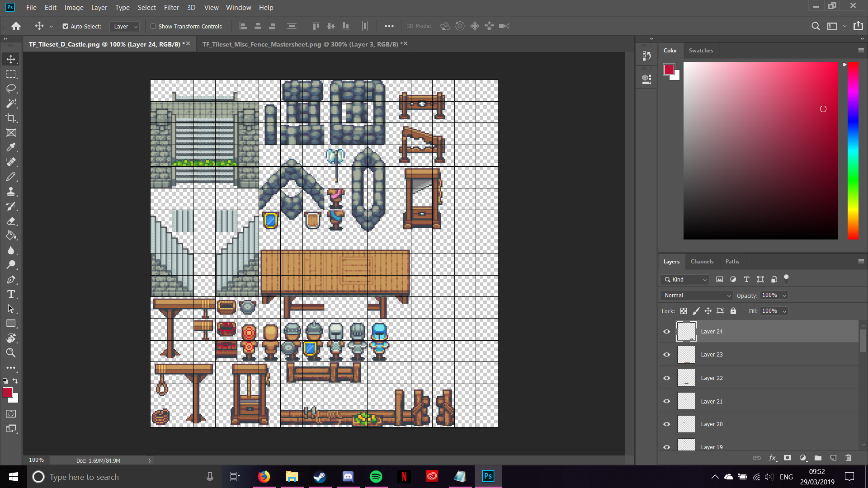Select the Horizontal Type tool
Viewport: 868px width, 488px height.
(11, 295)
